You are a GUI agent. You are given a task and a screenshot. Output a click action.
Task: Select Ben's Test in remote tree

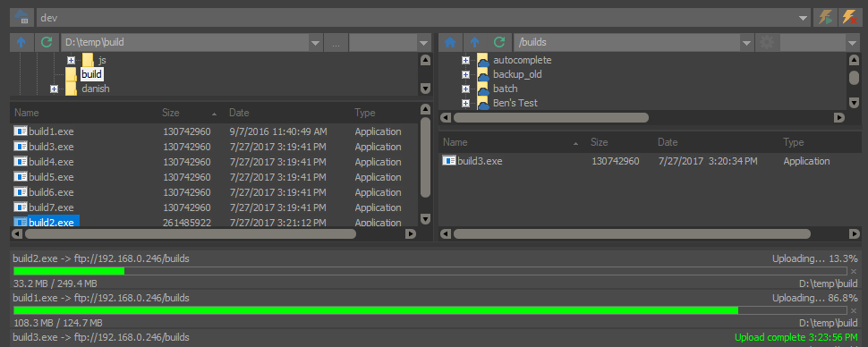click(515, 103)
